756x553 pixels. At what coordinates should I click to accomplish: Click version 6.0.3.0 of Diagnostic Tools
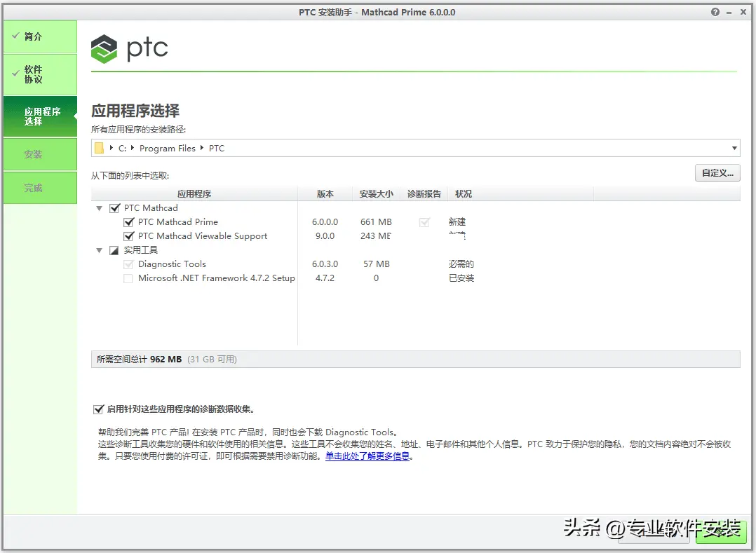325,264
